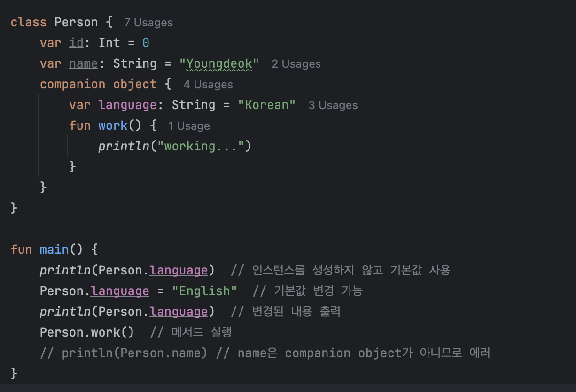
Task: Open the '7 Usages' hint beside class Person
Action: (x=148, y=23)
